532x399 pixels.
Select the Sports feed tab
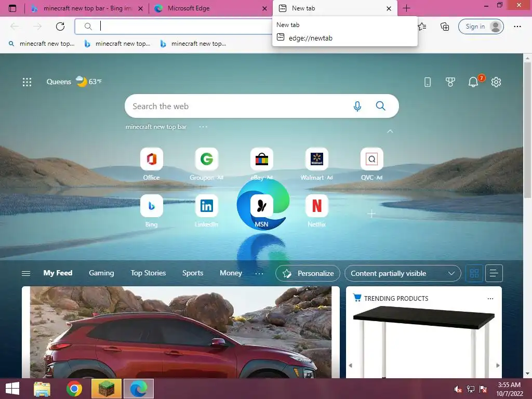[x=193, y=273]
